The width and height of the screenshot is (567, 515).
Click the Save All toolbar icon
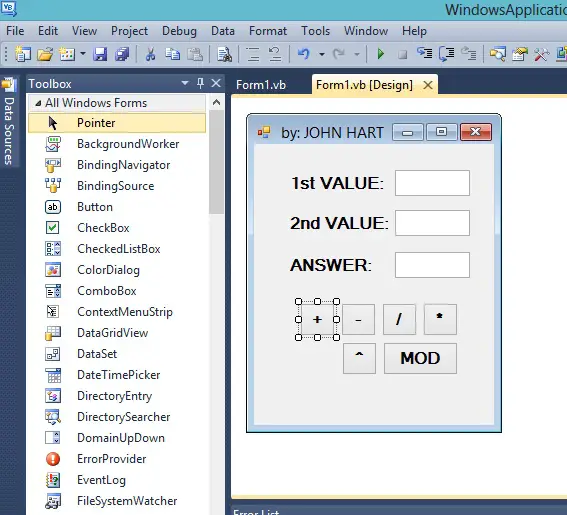(122, 54)
